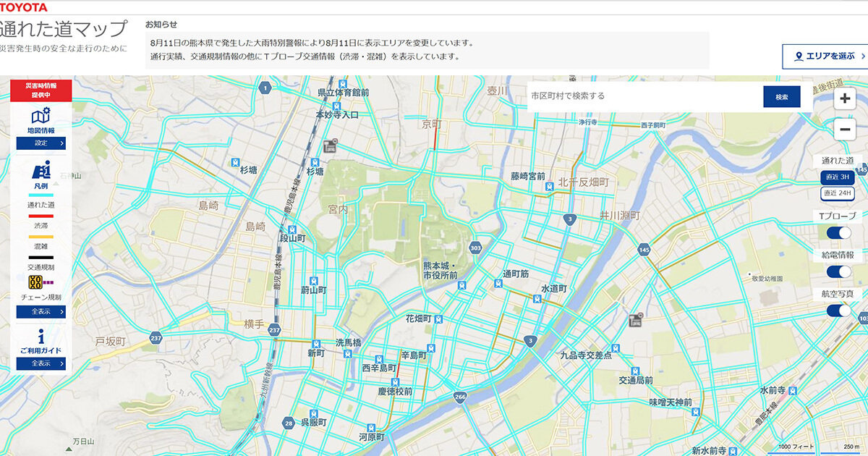This screenshot has width=868, height=456.
Task: Select the 直近 24H time range
Action: (x=837, y=193)
